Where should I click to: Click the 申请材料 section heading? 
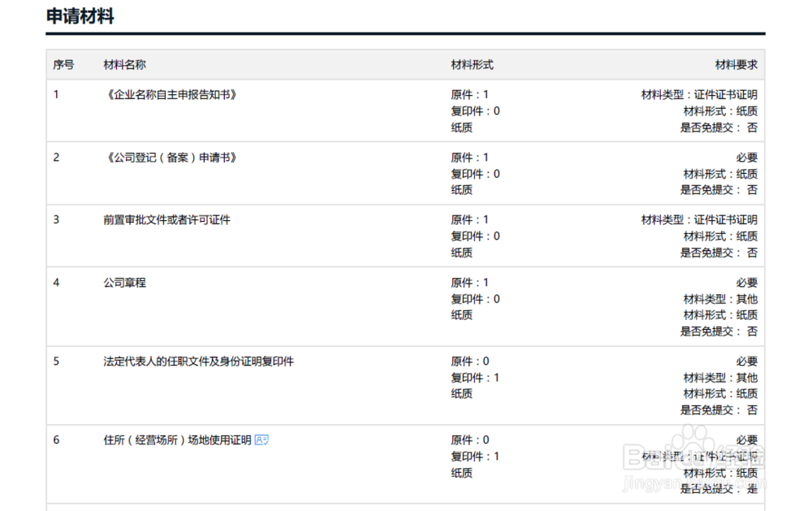(x=80, y=16)
